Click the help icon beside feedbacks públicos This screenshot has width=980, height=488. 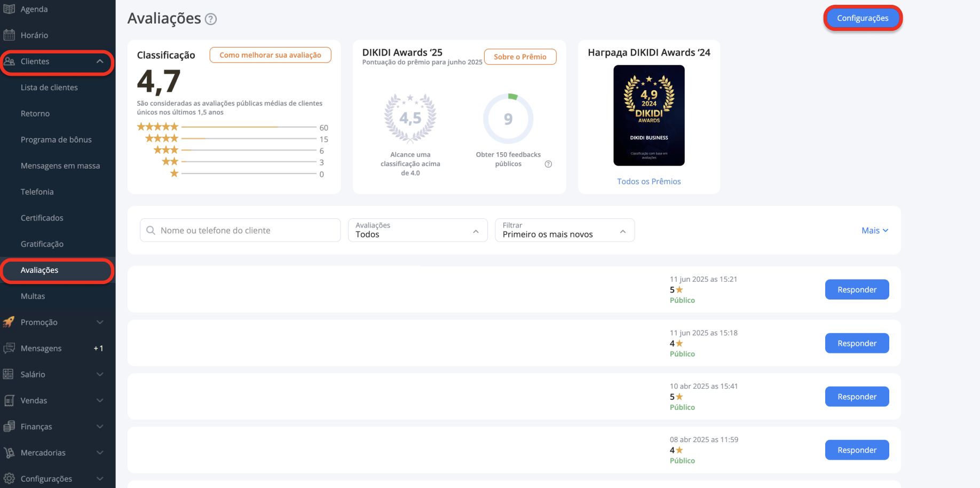coord(548,164)
